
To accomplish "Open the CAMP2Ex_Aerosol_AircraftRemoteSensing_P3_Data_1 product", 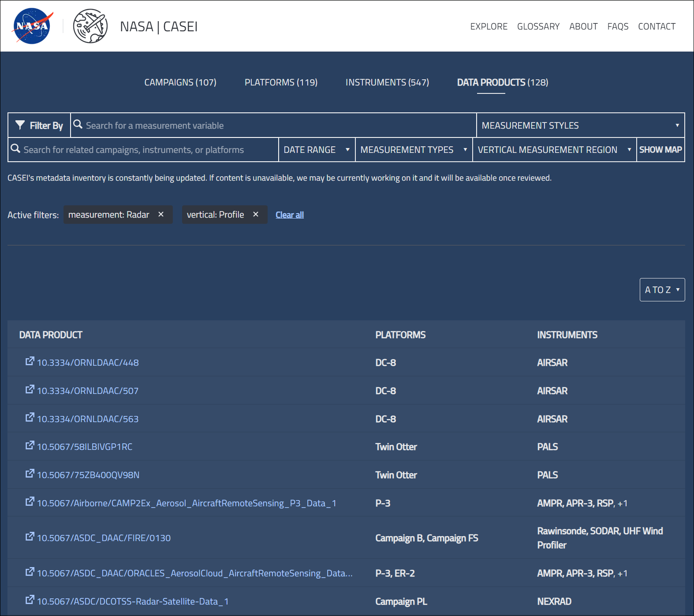I will point(187,503).
